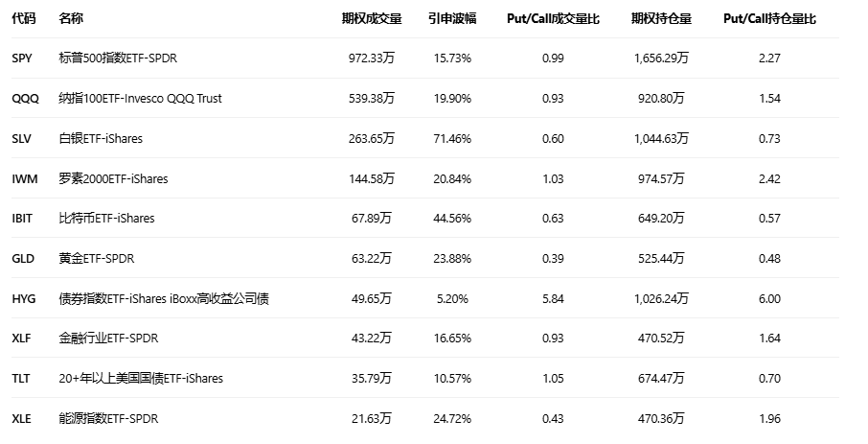Select the SLV ticker code
The width and height of the screenshot is (868, 444).
22,138
